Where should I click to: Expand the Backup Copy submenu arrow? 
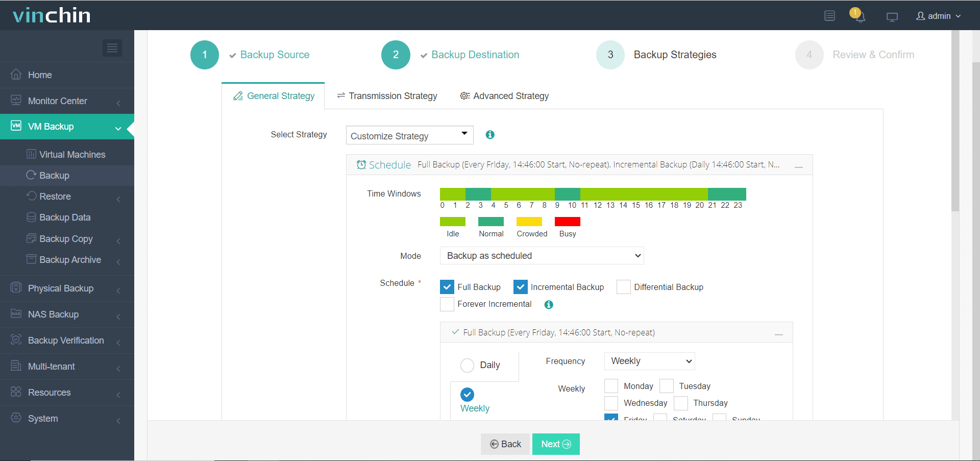click(118, 241)
